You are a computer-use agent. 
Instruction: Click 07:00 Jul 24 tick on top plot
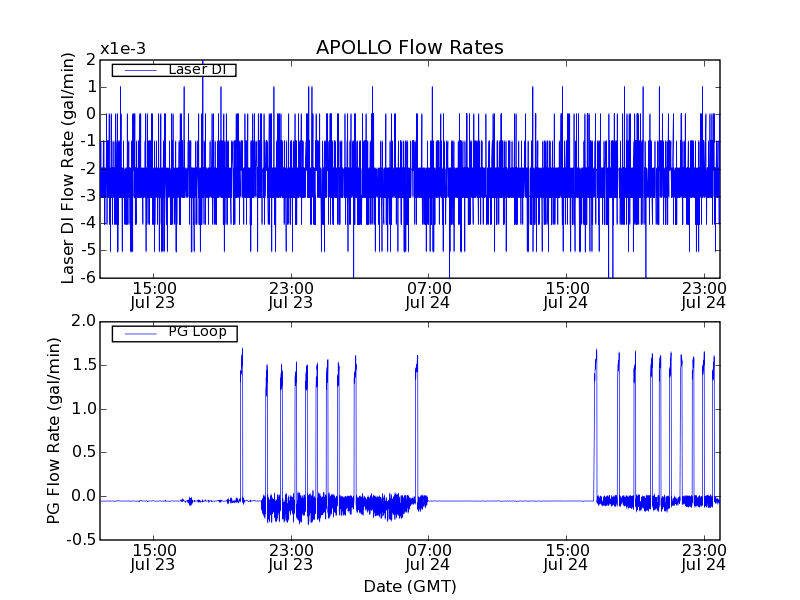pyautogui.click(x=428, y=295)
